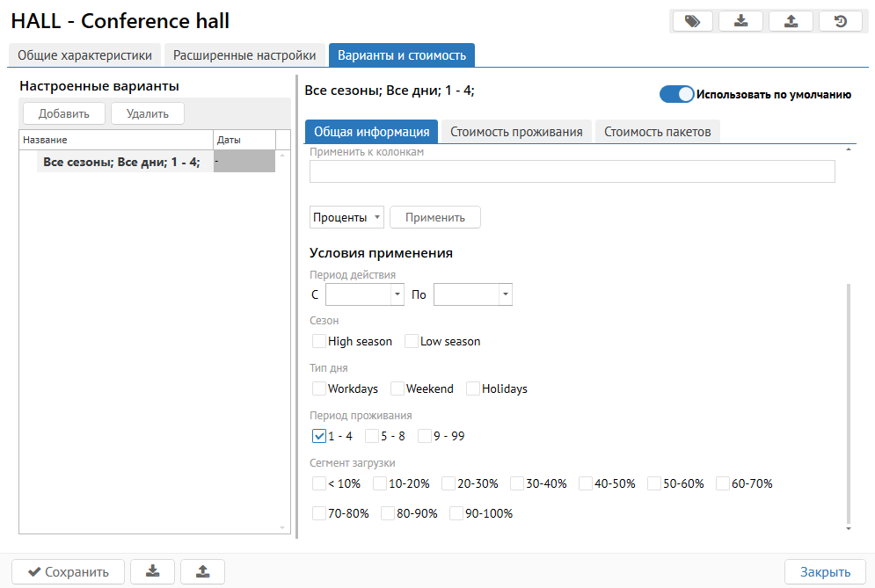
Task: Switch to 'Стоимость проживания' tab
Action: point(516,132)
